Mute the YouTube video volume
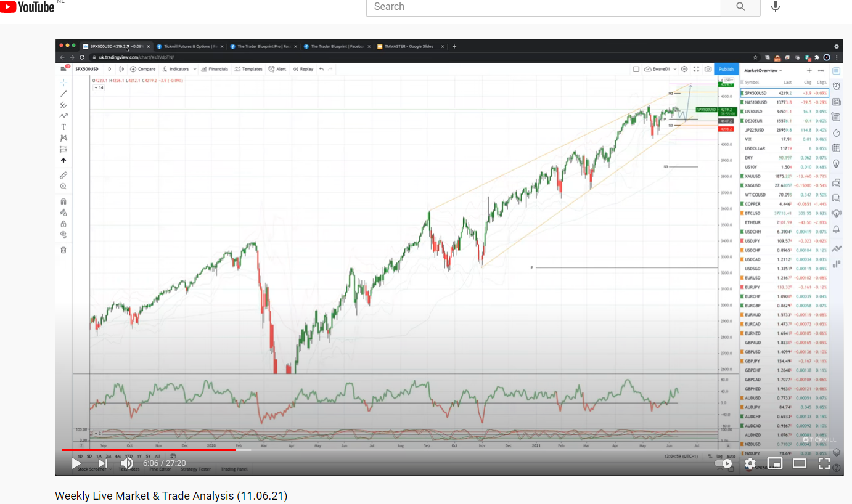The width and height of the screenshot is (852, 504). pos(127,463)
